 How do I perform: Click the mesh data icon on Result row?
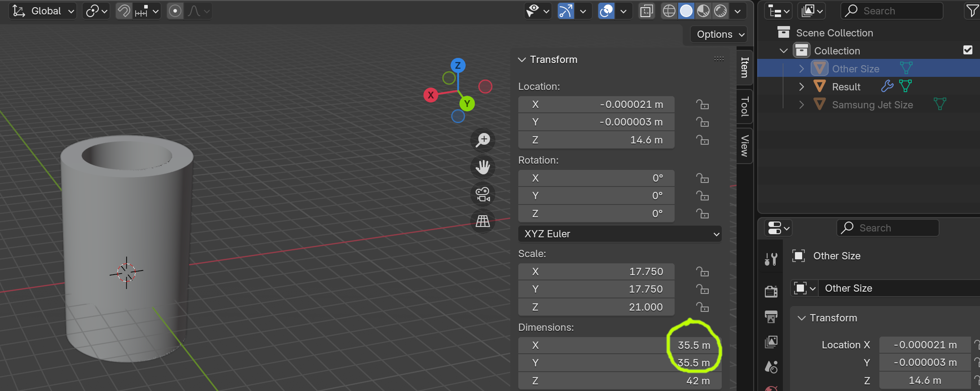click(x=905, y=86)
